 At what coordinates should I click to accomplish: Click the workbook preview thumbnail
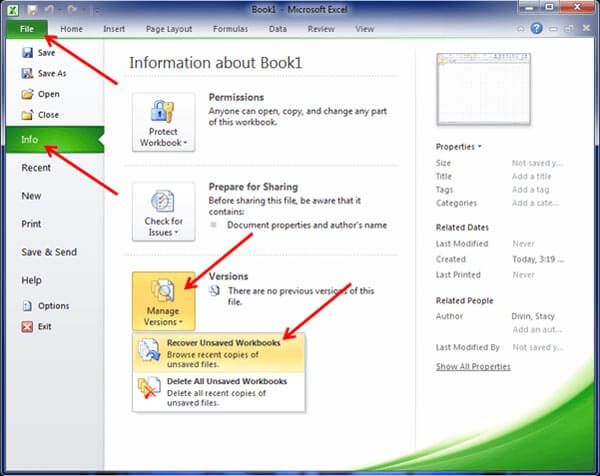pos(484,90)
